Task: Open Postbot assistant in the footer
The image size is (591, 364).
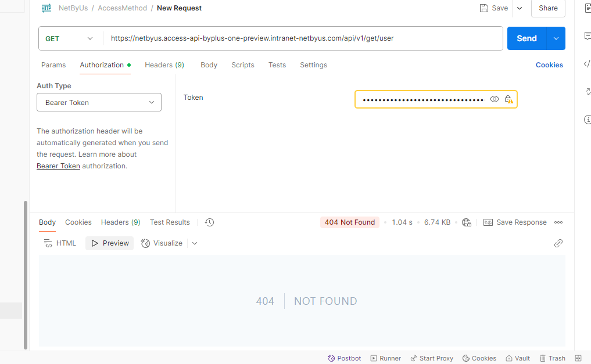Action: tap(344, 358)
